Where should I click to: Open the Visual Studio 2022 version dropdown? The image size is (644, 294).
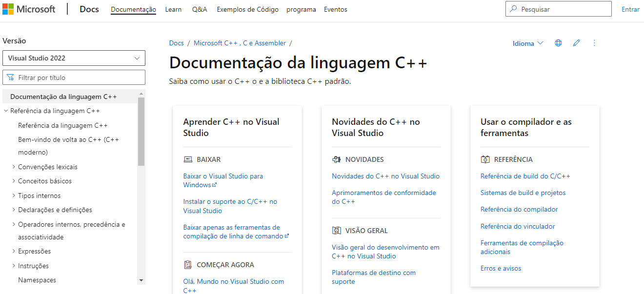(74, 58)
